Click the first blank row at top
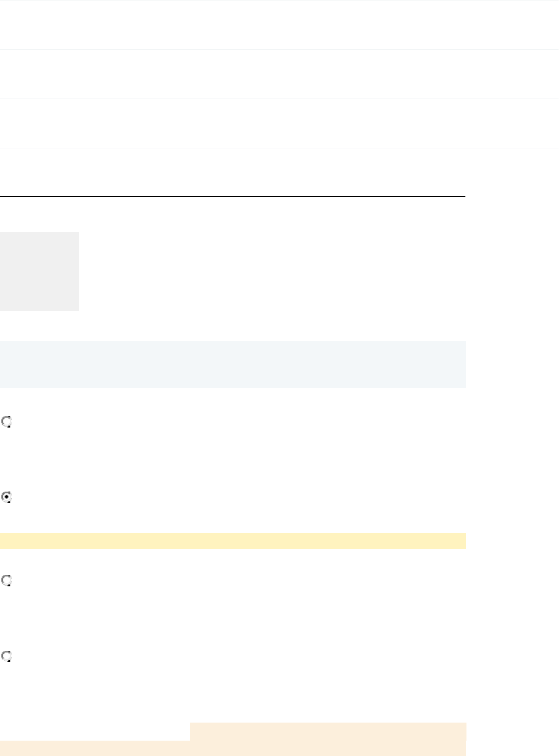This screenshot has height=756, width=559. coord(279,25)
